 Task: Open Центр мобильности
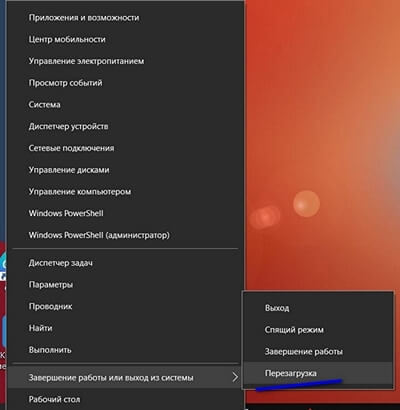[125, 39]
